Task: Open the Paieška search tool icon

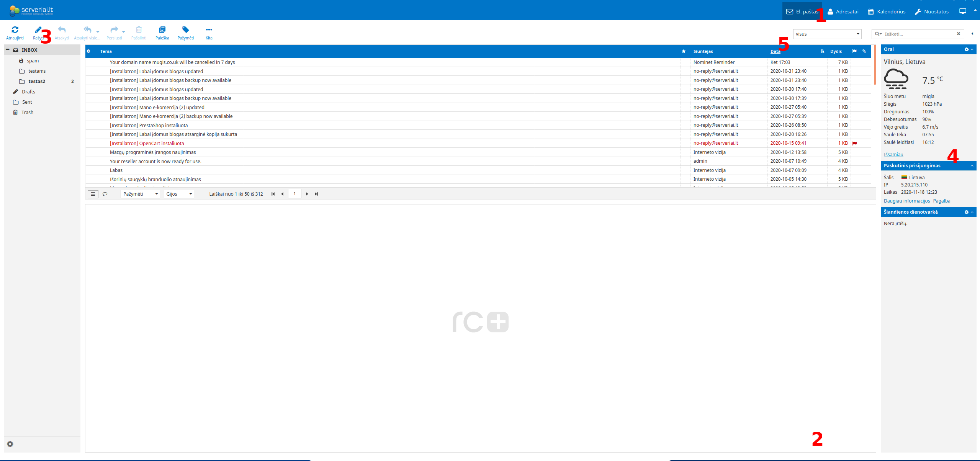Action: (162, 30)
